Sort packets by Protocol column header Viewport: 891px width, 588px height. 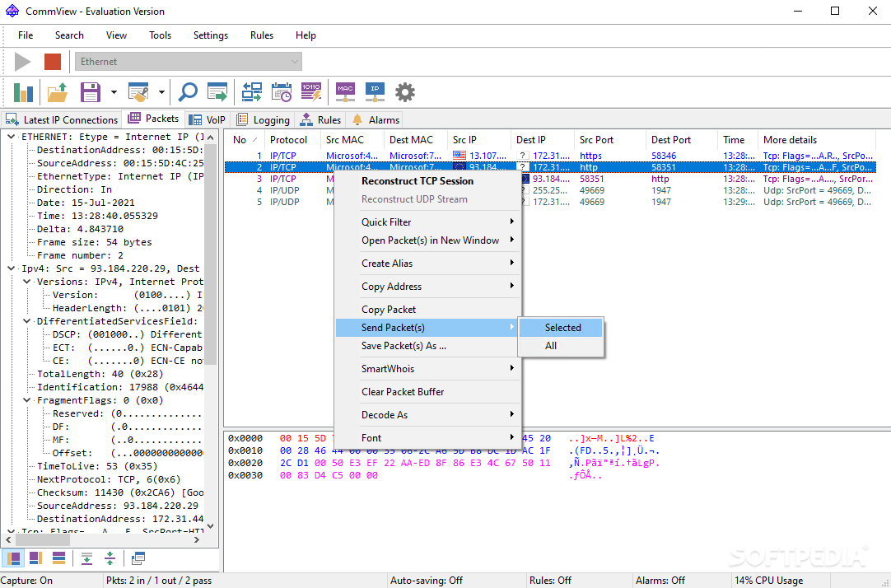(292, 140)
